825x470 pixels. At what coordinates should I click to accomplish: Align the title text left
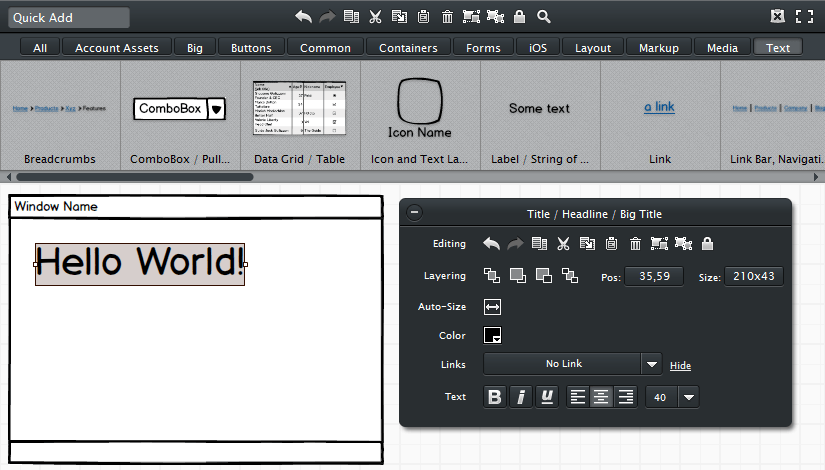point(577,397)
